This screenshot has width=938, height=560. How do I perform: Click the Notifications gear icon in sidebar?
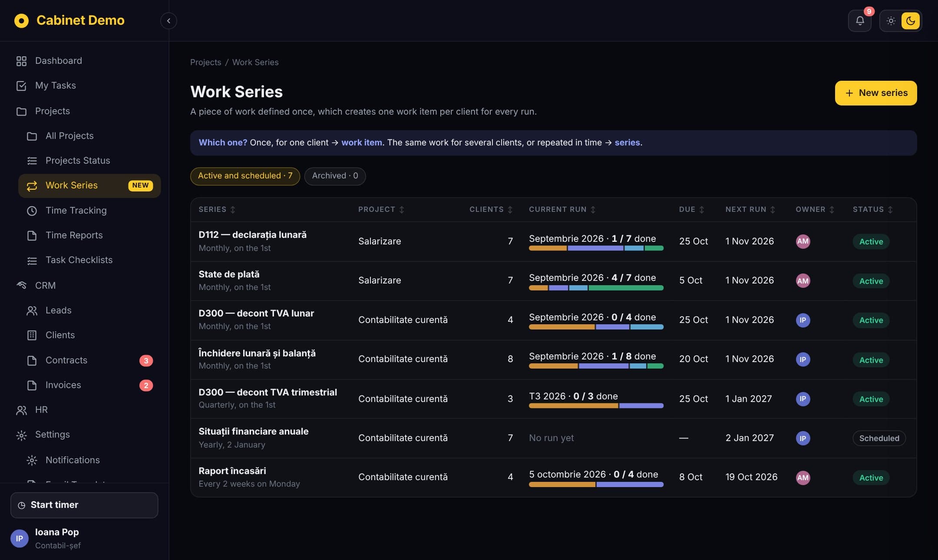tap(32, 461)
